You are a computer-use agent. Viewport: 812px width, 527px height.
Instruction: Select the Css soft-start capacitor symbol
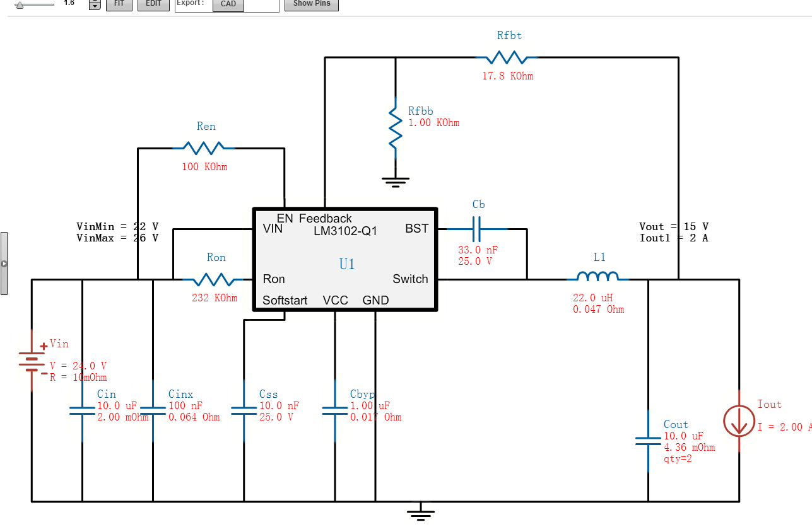click(x=244, y=410)
